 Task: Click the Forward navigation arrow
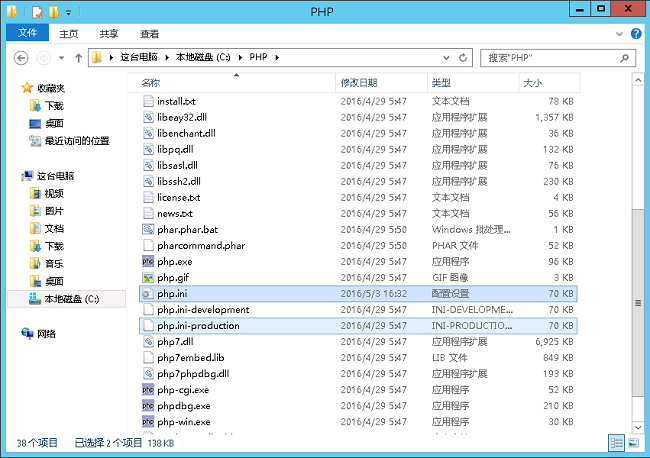coord(44,58)
